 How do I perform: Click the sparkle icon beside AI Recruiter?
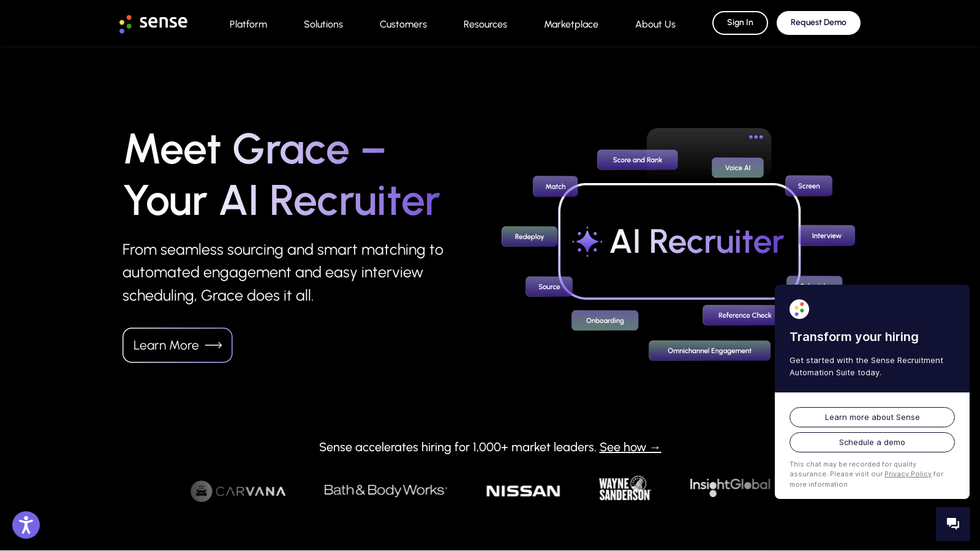[587, 241]
